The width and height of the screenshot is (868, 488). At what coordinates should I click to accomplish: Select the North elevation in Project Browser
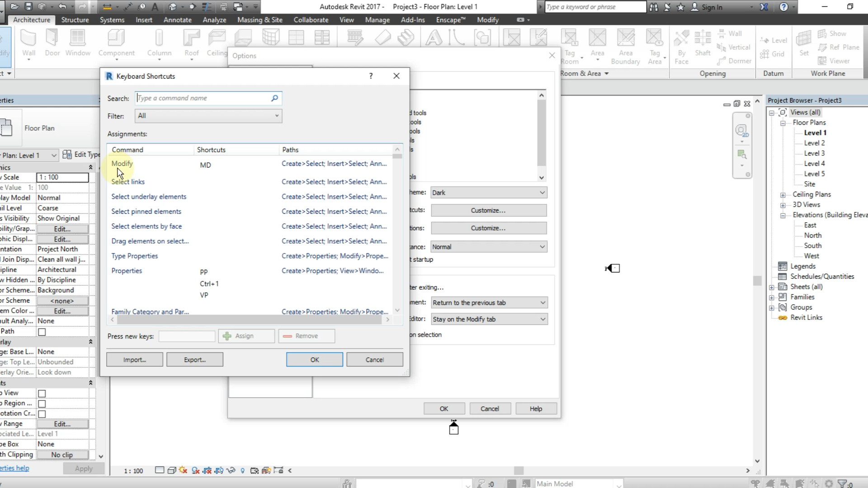pyautogui.click(x=813, y=235)
